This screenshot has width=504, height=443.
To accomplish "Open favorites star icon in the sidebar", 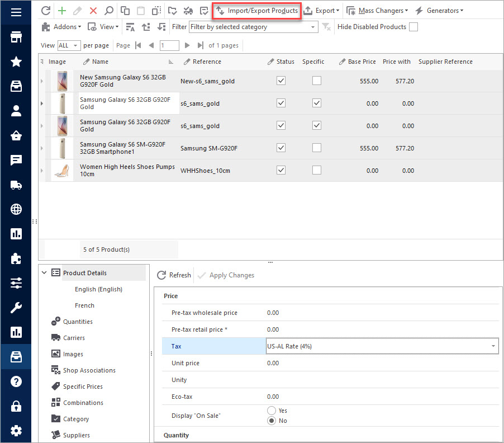I will click(x=16, y=62).
